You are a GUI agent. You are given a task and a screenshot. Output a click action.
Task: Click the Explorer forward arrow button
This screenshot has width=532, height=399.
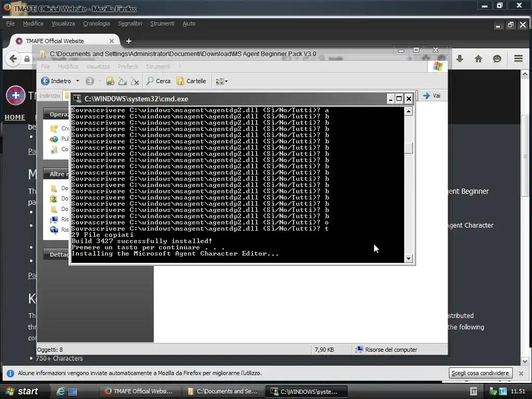coord(89,81)
